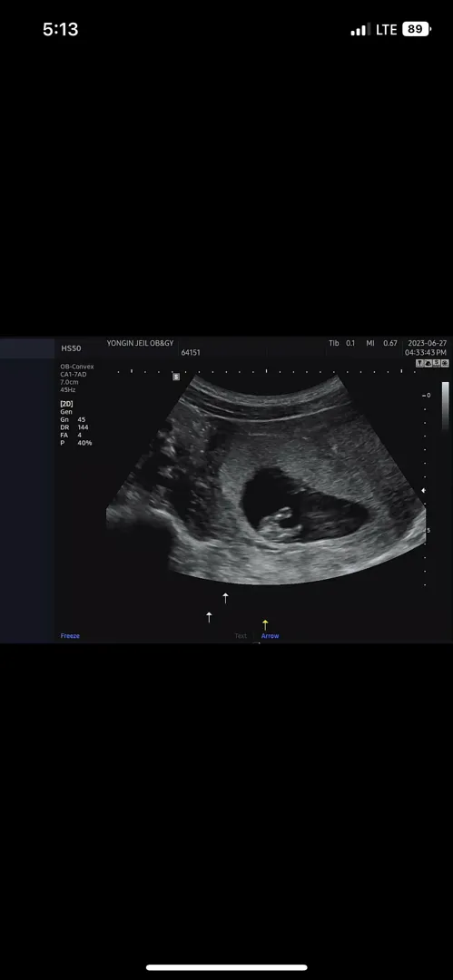453x980 pixels.
Task: Click the P 40% power parameter
Action: tap(76, 443)
